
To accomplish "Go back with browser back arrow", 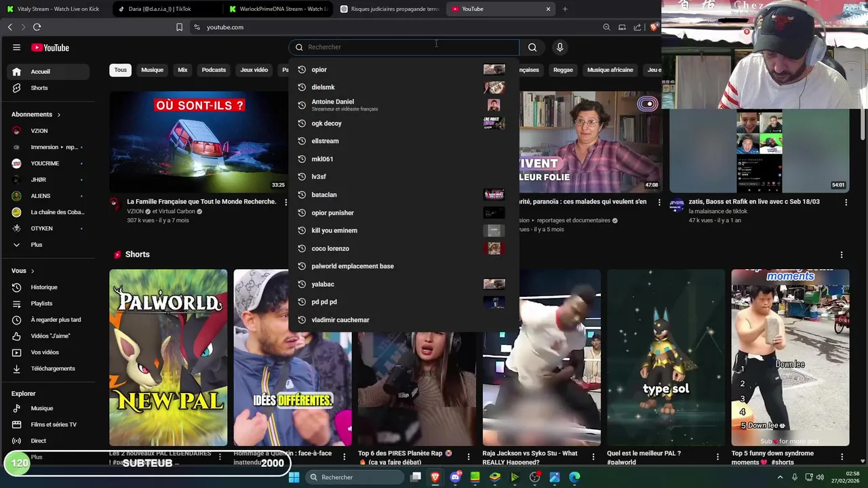I will 9,27.
